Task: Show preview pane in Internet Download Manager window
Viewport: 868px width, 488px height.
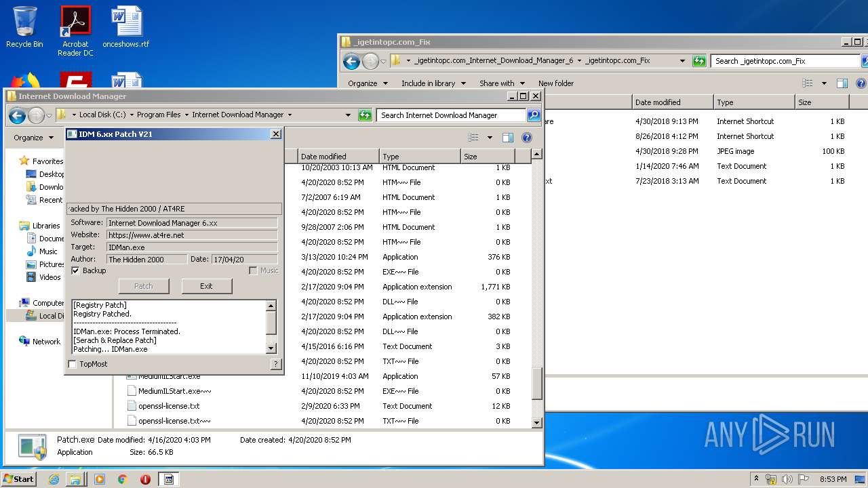Action: [x=507, y=138]
